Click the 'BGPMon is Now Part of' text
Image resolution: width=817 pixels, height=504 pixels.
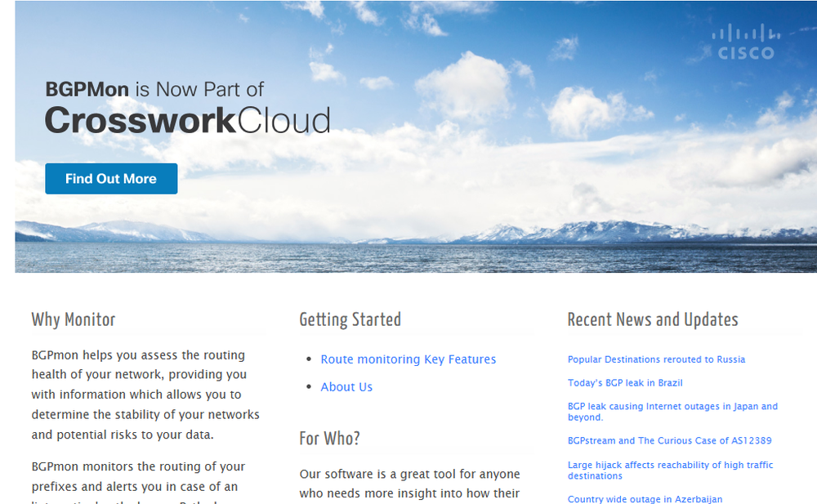click(x=154, y=89)
